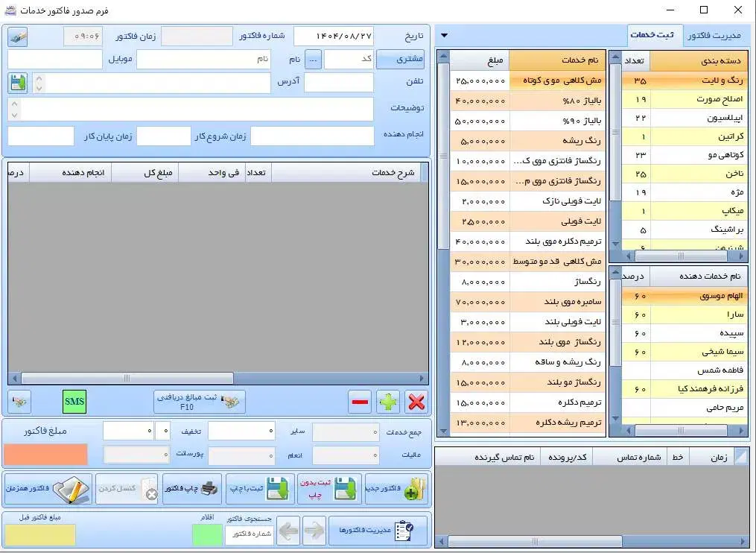Select the اصلاح صورت category row
The width and height of the screenshot is (756, 553).
click(x=684, y=99)
